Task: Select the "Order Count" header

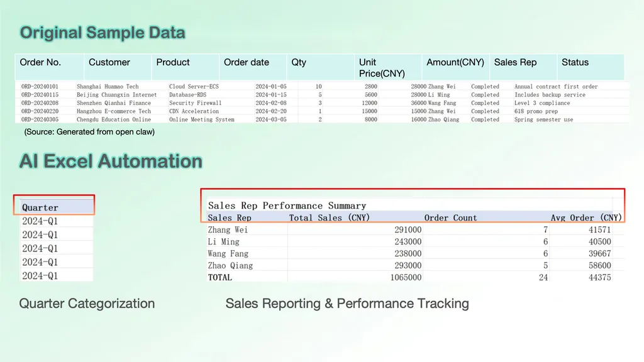Action: click(450, 217)
